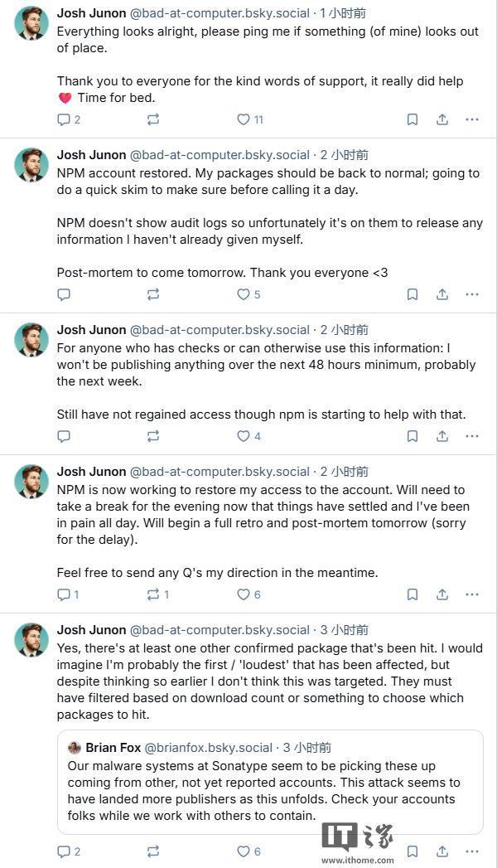Like the "at least one other confirmed package" post

244,851
